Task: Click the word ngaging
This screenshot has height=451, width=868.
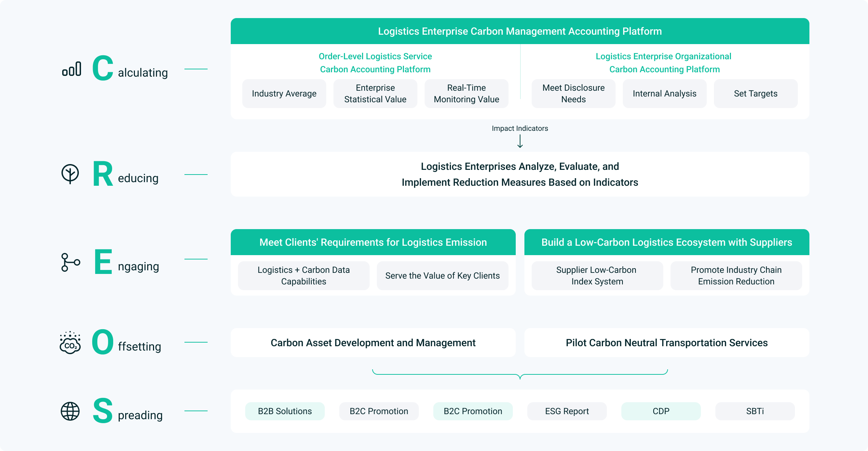Action: pos(139,267)
